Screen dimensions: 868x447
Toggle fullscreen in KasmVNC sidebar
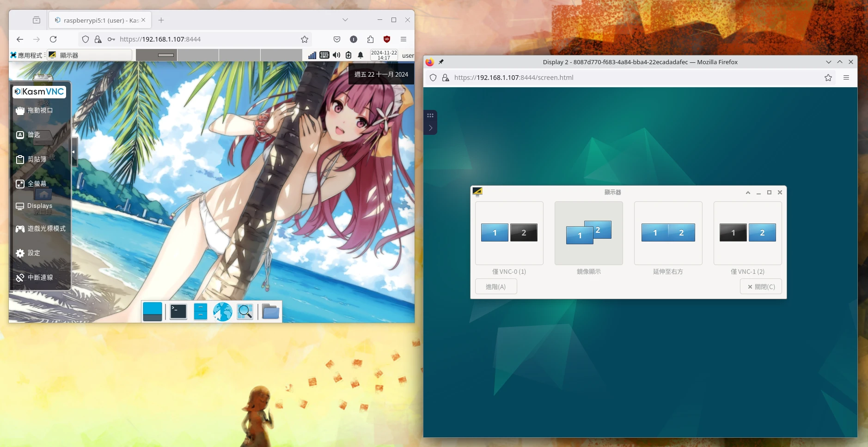pyautogui.click(x=20, y=184)
